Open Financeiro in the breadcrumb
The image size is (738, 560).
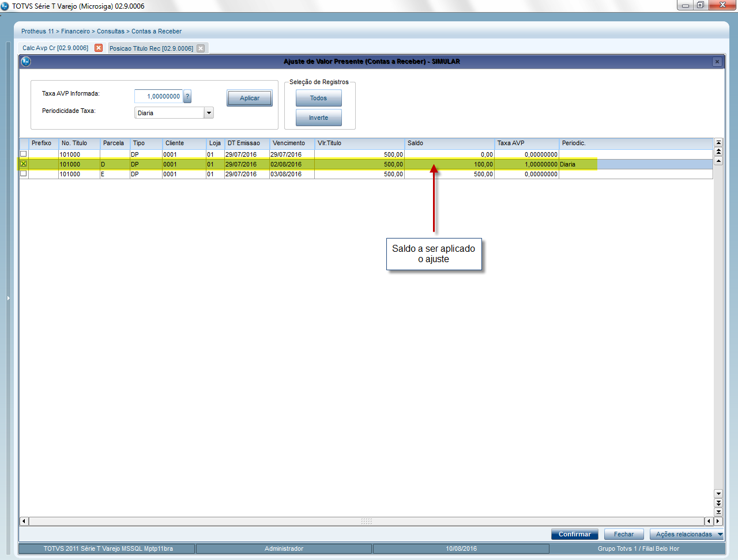[x=76, y=31]
